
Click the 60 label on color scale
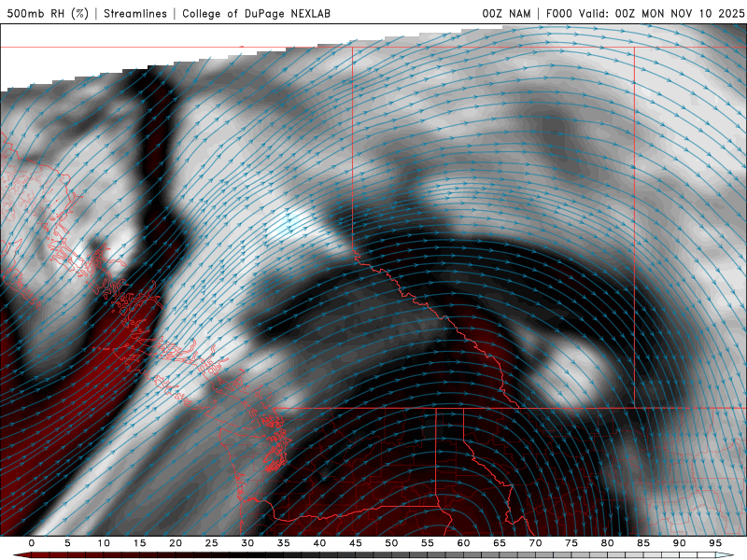463,543
